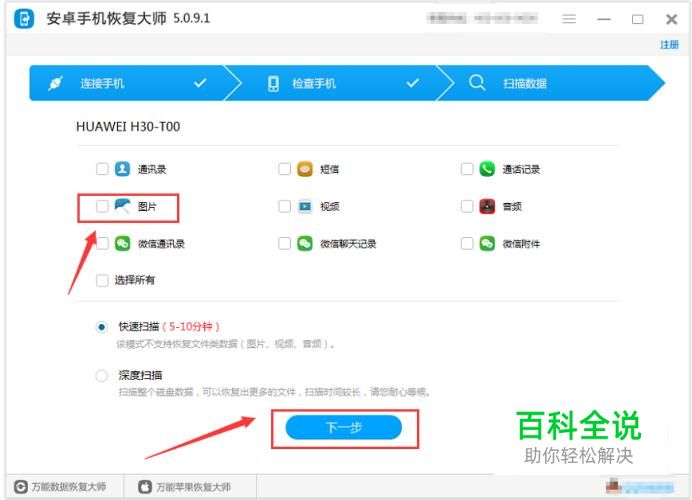Click the 微信聊天记录 WeChat icon
This screenshot has width=692, height=500.
[305, 243]
